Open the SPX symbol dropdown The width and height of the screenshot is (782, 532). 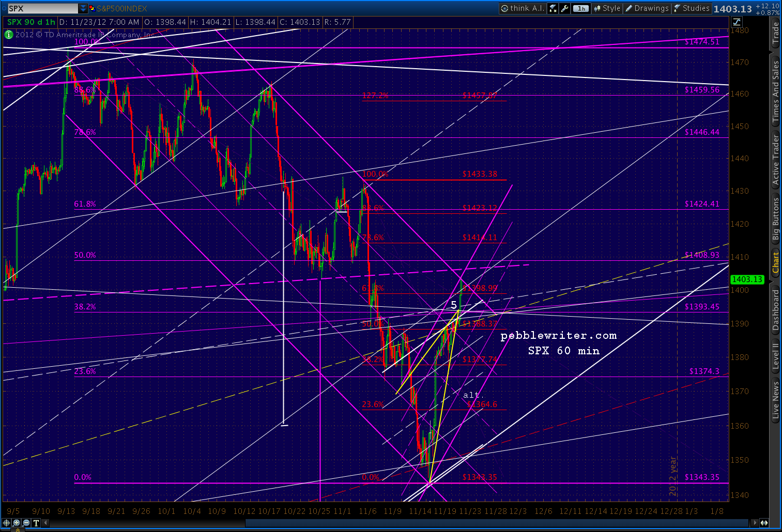pos(83,8)
